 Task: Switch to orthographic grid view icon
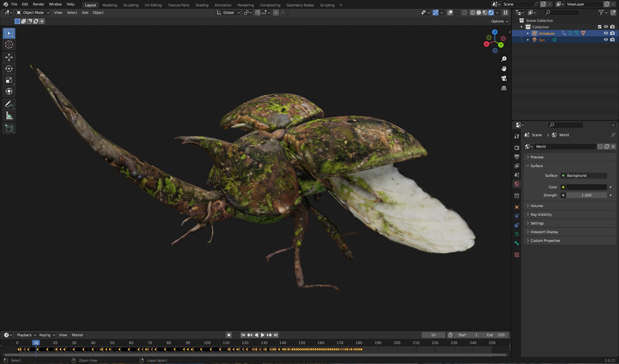coord(504,88)
